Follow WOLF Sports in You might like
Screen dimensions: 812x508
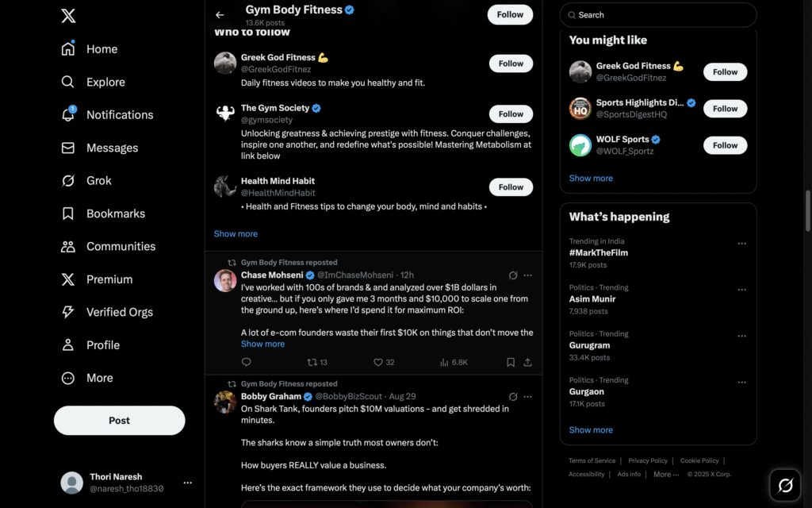(x=725, y=145)
